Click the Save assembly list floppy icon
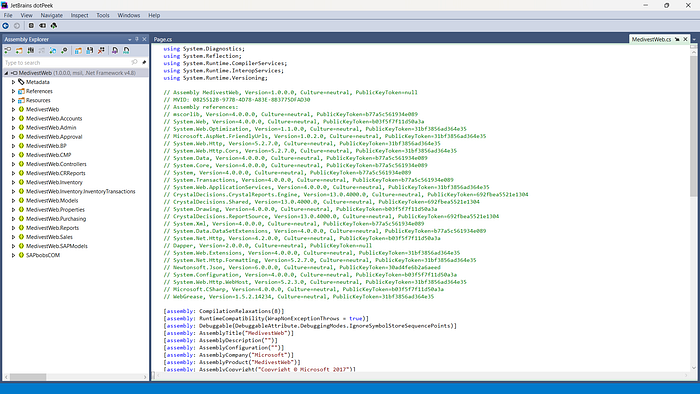700x394 pixels. click(90, 50)
